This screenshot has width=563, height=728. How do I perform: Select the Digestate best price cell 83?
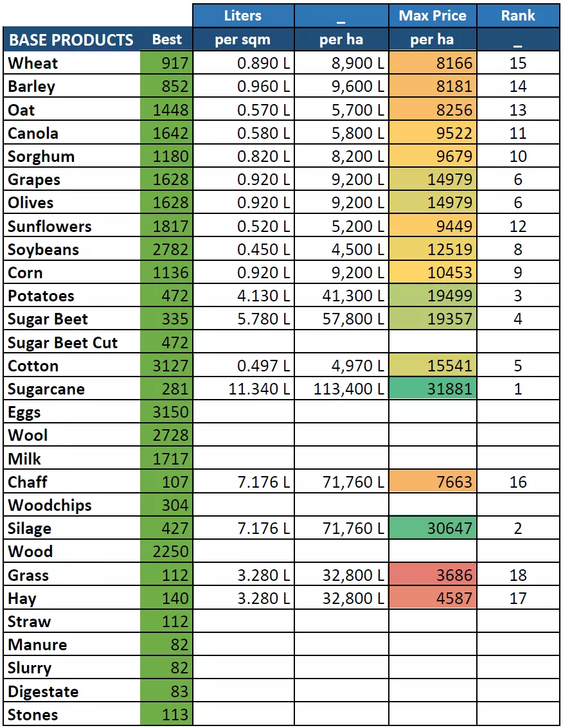(167, 692)
